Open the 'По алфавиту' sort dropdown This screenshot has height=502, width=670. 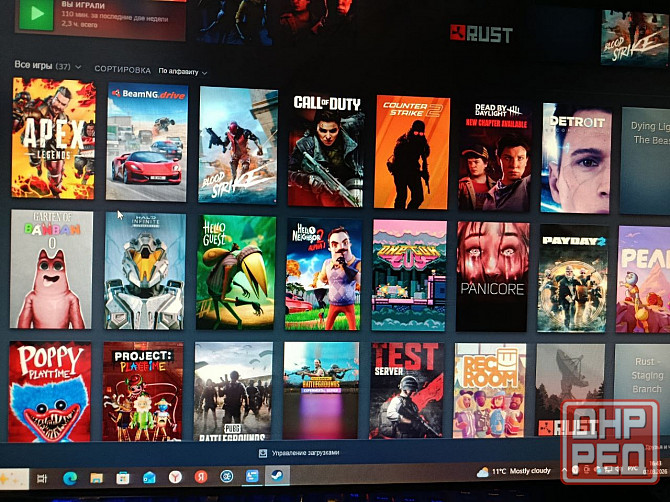[x=183, y=72]
